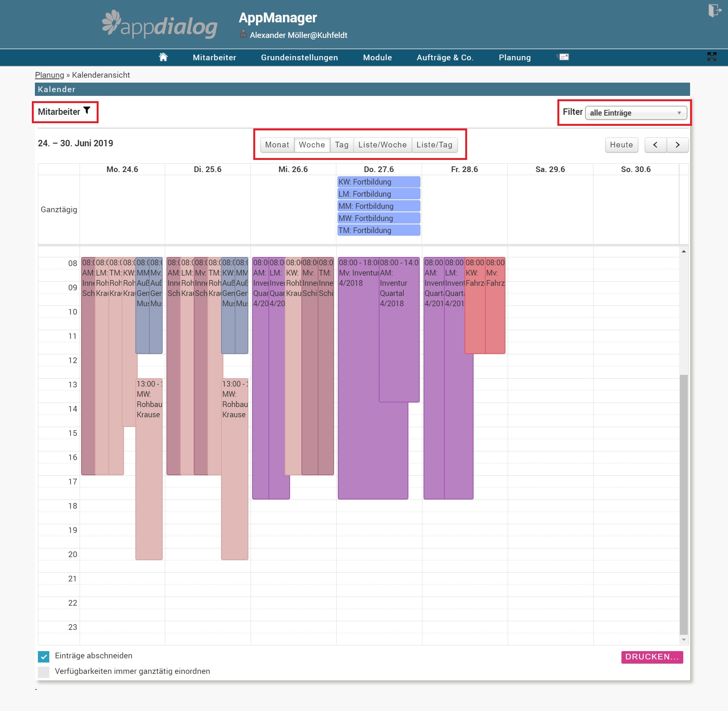The width and height of the screenshot is (728, 711).
Task: Click the Sa. 29.6 day header
Action: point(550,169)
